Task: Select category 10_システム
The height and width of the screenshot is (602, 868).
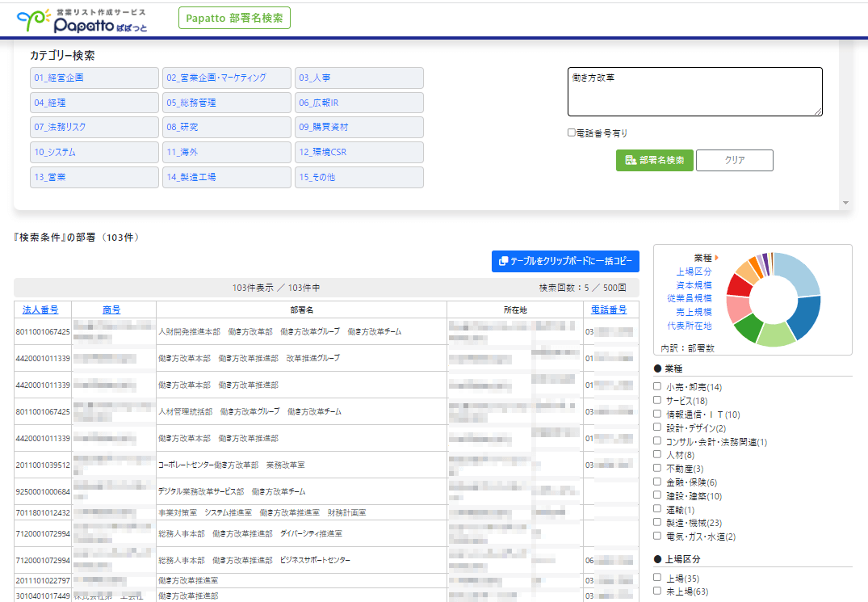Action: 94,152
